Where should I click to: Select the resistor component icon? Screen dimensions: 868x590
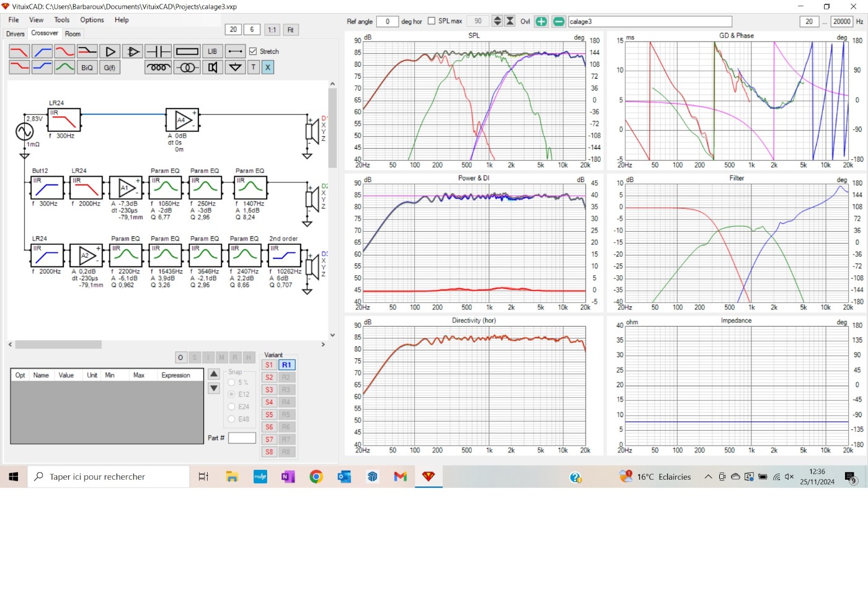click(x=187, y=51)
